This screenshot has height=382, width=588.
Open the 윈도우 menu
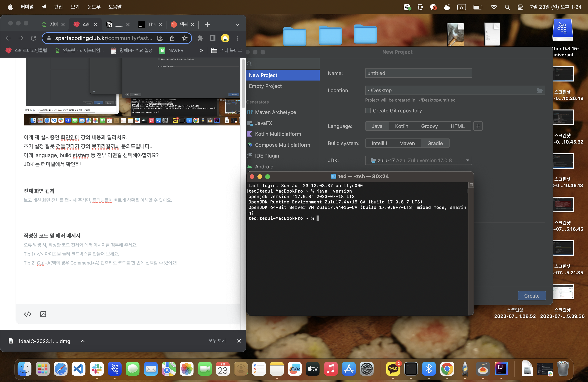tap(94, 7)
